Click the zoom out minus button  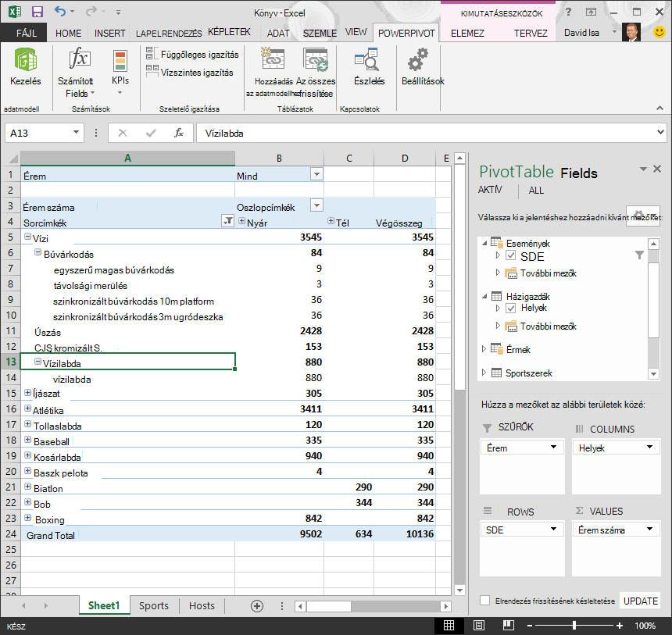pos(530,626)
